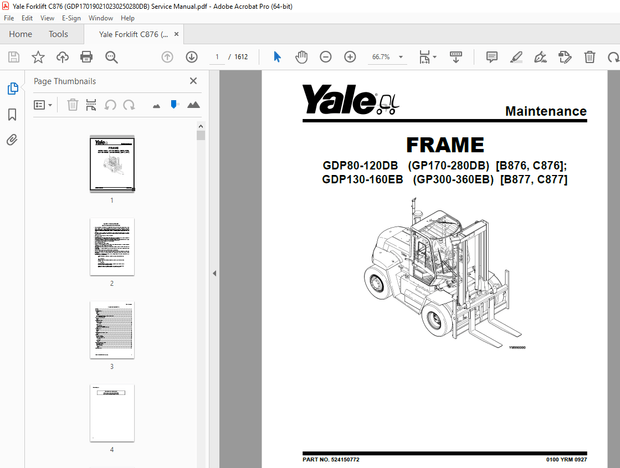Add a comment sticky note

[x=492, y=57]
